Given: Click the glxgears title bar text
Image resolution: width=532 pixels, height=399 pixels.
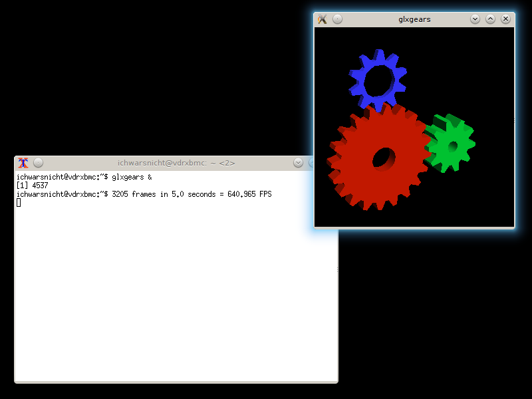Looking at the screenshot, I should 414,19.
